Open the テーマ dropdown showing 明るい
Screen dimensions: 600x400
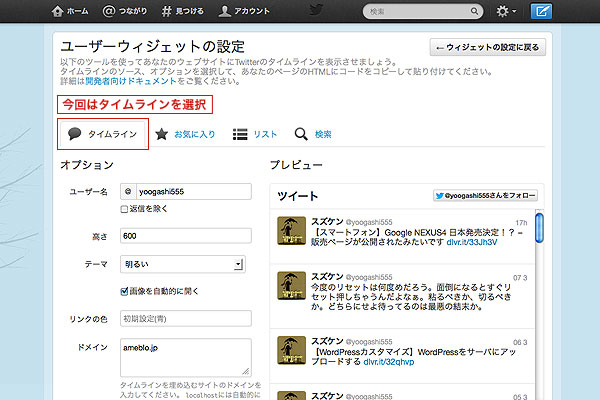pyautogui.click(x=183, y=264)
